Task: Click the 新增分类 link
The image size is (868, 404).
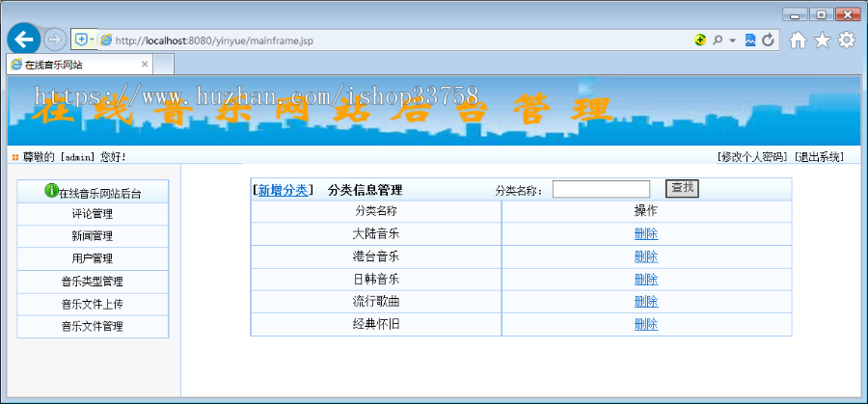Action: [x=283, y=190]
